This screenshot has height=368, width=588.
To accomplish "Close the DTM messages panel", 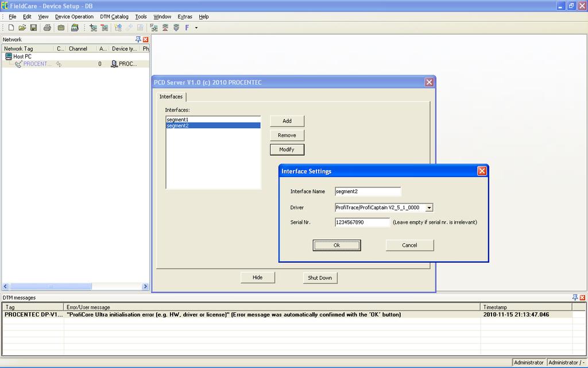I will [x=582, y=297].
